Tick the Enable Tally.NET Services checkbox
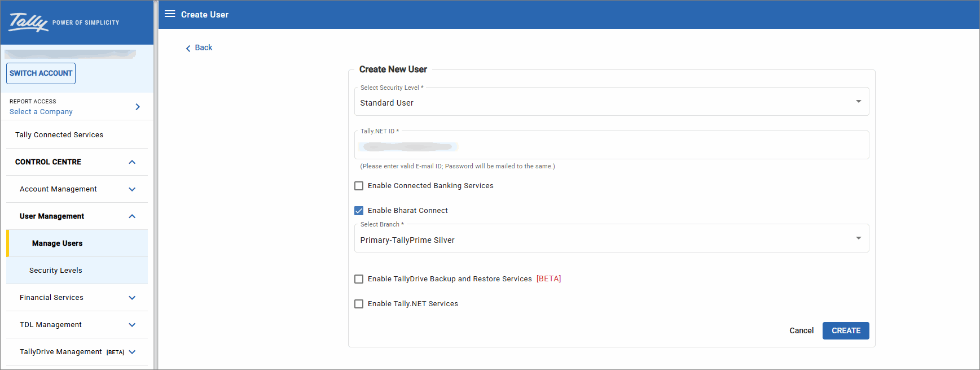This screenshot has height=370, width=980. coord(359,304)
